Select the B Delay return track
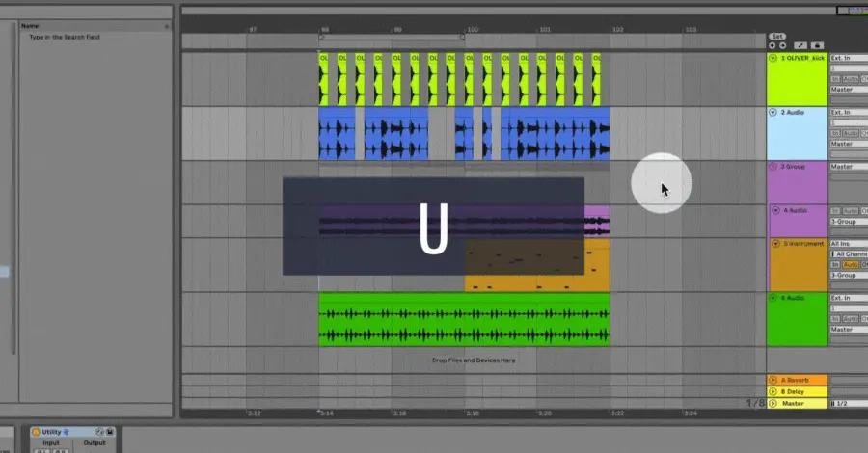 point(798,391)
